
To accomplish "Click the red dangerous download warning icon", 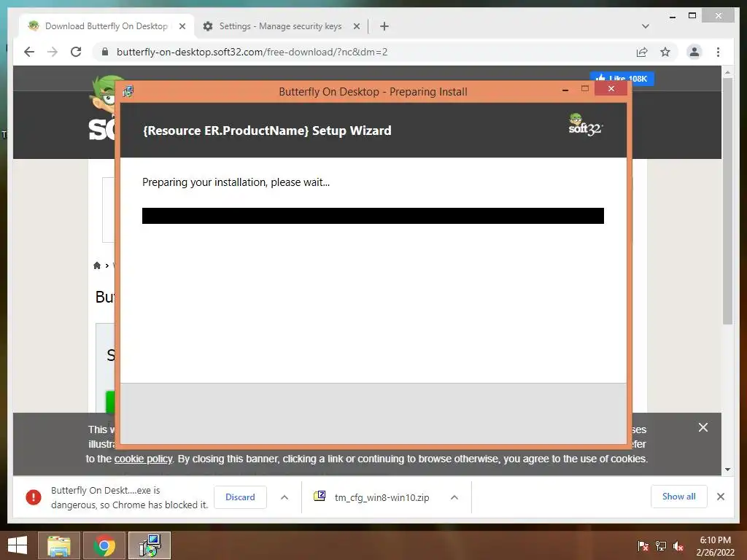I will (x=34, y=497).
